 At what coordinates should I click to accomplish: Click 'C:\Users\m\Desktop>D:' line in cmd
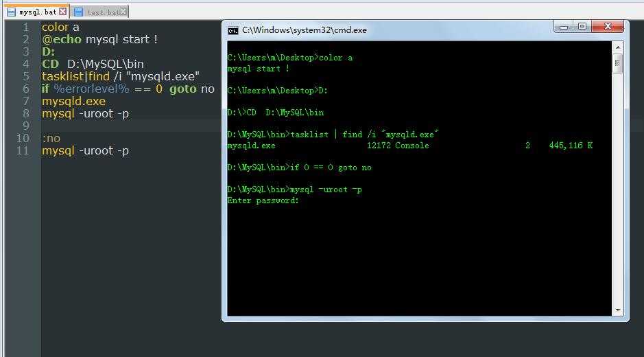277,91
